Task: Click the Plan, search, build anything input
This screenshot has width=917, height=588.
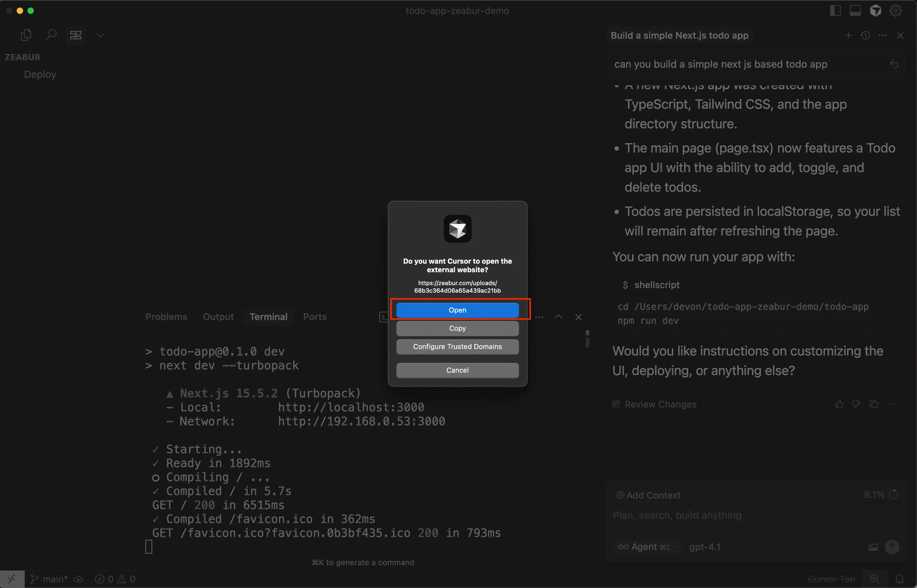Action: pos(756,516)
